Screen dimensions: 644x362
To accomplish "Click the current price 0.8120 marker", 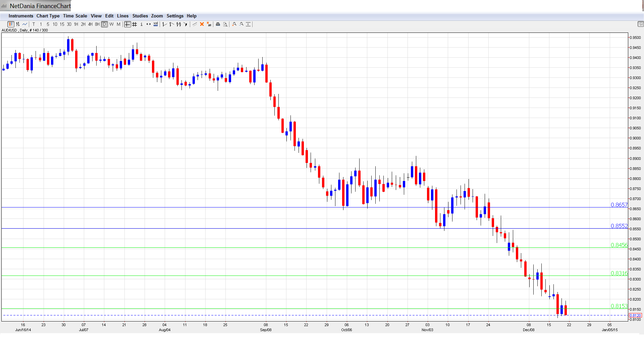I will (x=635, y=315).
